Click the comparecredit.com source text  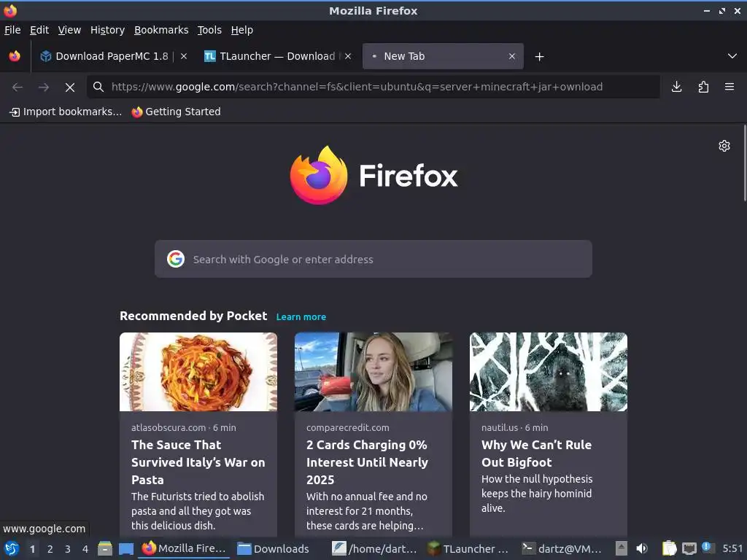pyautogui.click(x=348, y=427)
